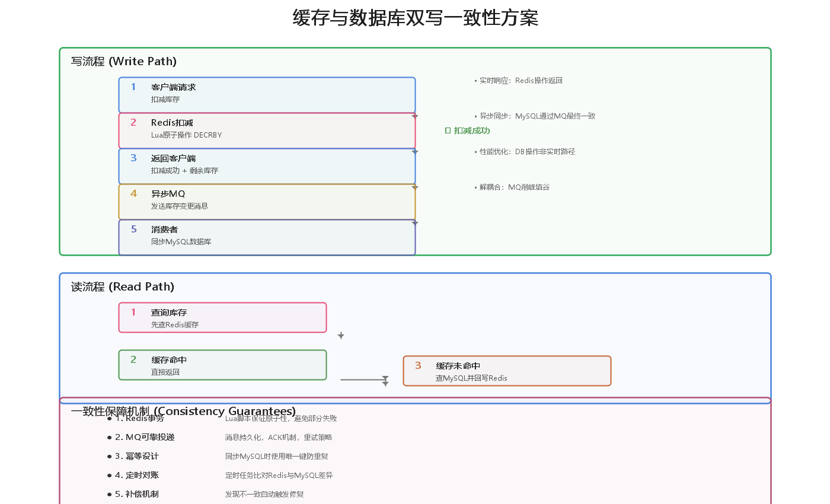830x504 pixels.
Task: Select the 客户端请求 step box
Action: (267, 95)
